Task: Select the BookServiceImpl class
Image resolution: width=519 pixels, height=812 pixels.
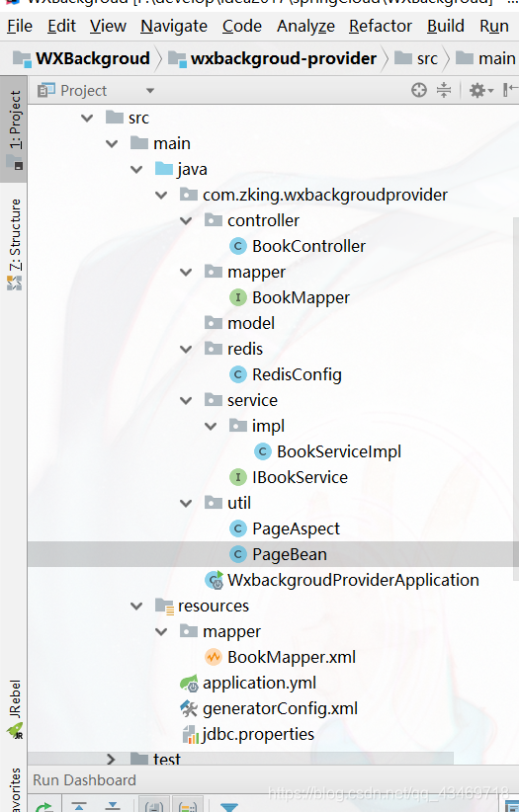Action: pos(339,451)
